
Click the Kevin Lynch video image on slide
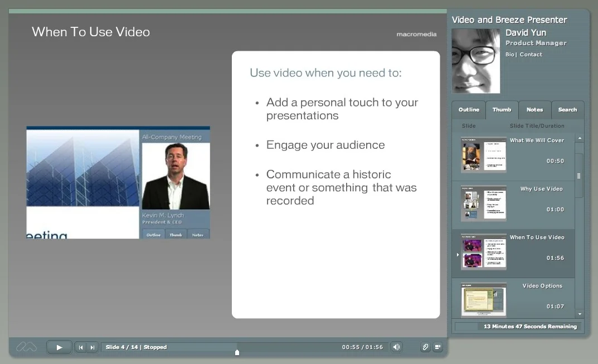tap(176, 176)
